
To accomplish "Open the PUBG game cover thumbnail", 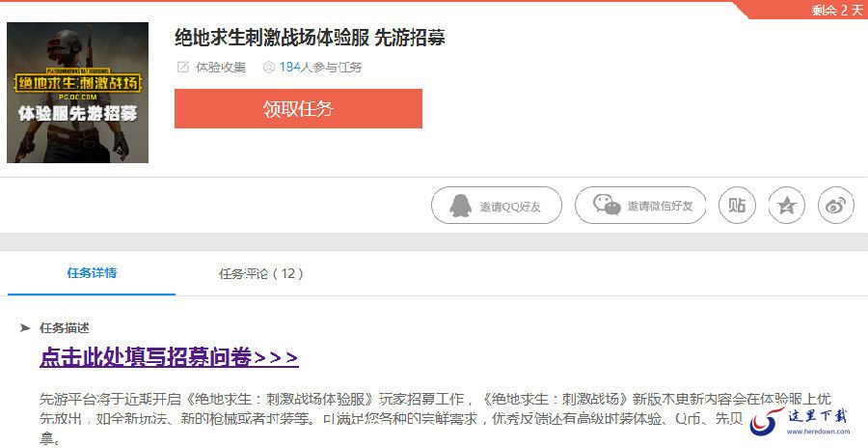I will point(77,93).
